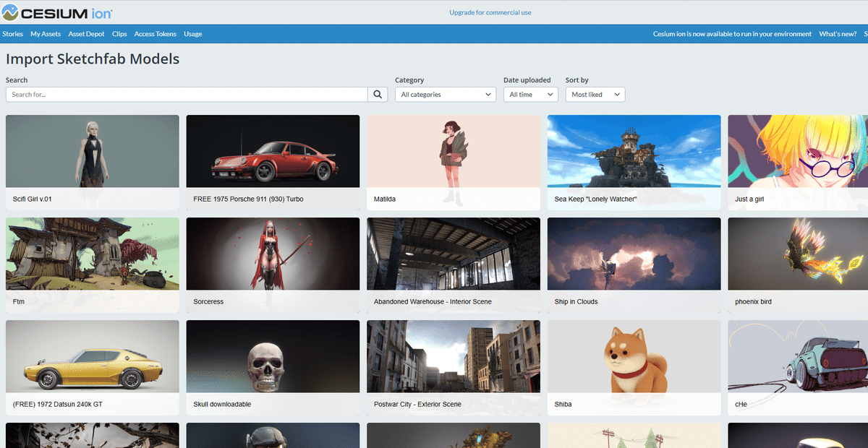Screen dimensions: 868x448
Task: Click Upgrade for commercial use link
Action: click(490, 12)
